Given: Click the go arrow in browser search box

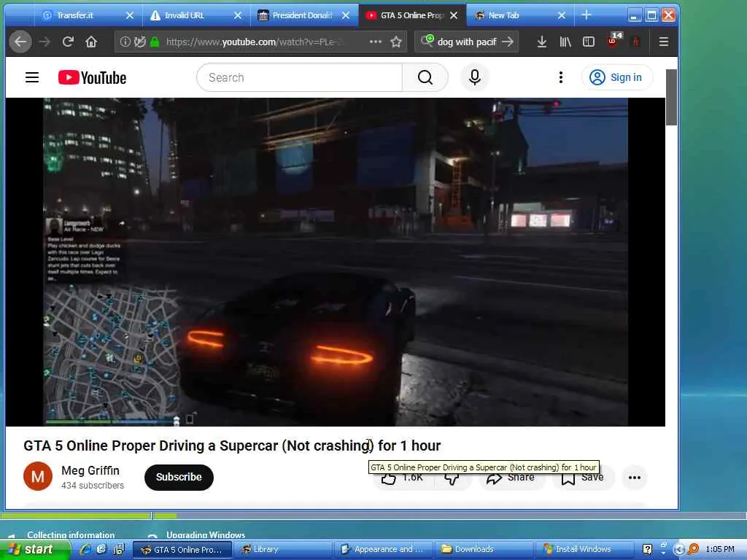Looking at the screenshot, I should coord(508,42).
